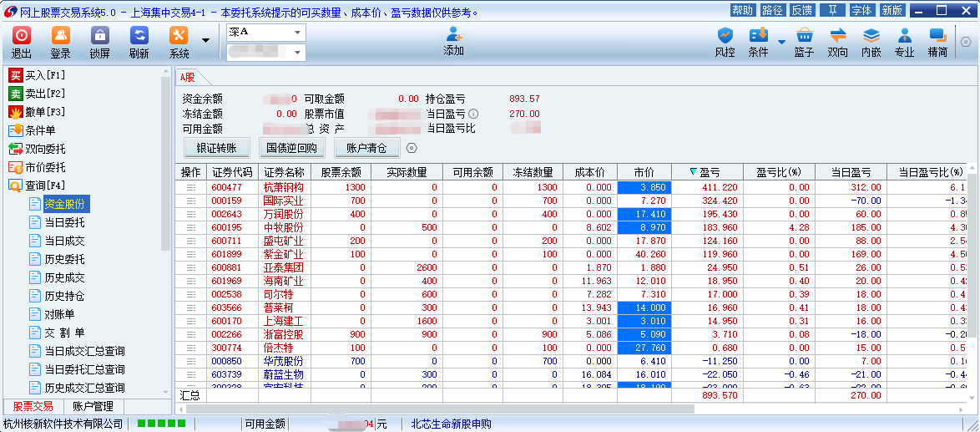Expand the 系统 menu dropdown arrow

(205, 40)
